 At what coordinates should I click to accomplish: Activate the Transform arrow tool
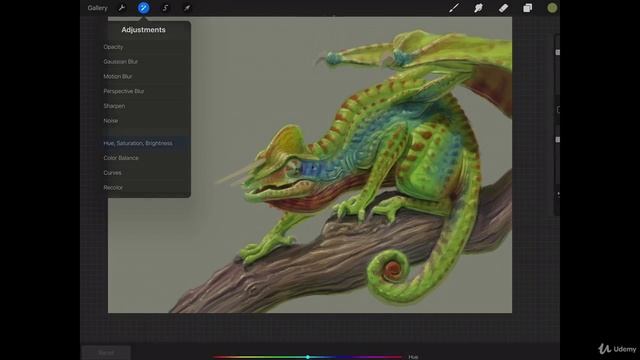pos(187,8)
